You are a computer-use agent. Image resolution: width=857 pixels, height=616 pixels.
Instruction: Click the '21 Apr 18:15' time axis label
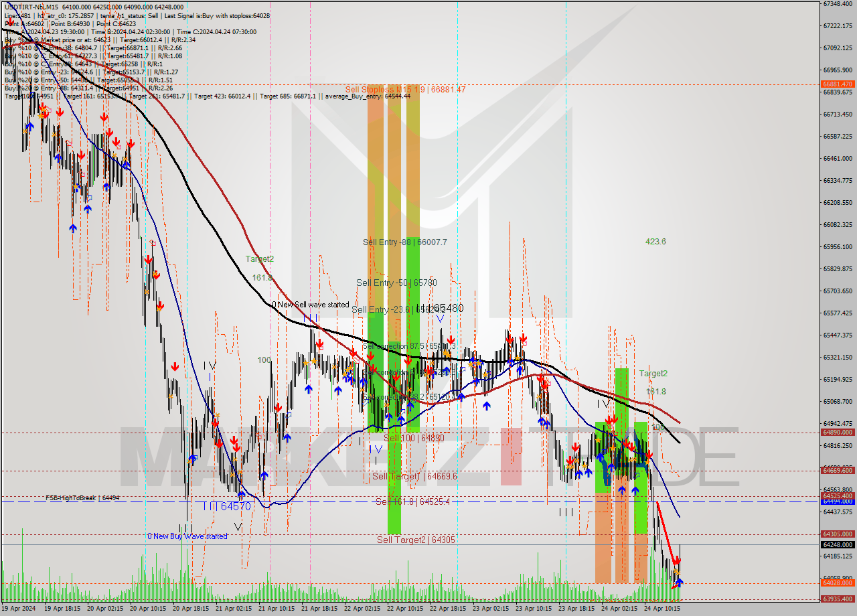tap(319, 609)
